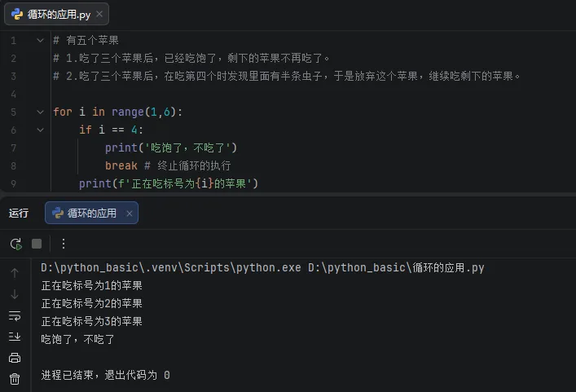The width and height of the screenshot is (576, 392).
Task: Switch to the 循环的应用 run configuration tab
Action: coord(85,214)
